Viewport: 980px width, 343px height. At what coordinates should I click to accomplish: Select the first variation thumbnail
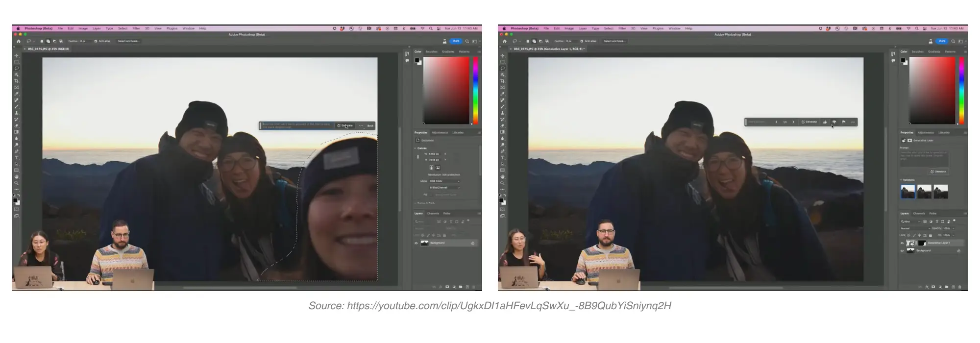pos(908,192)
